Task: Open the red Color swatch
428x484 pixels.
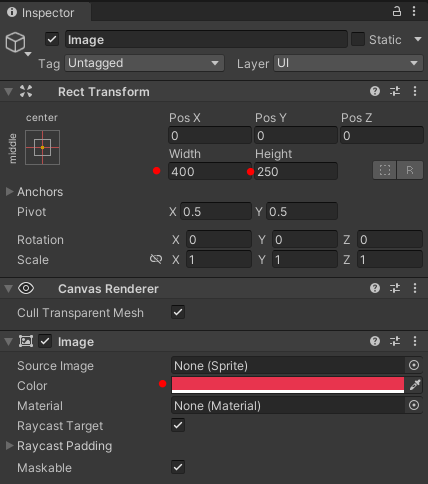Action: click(288, 385)
